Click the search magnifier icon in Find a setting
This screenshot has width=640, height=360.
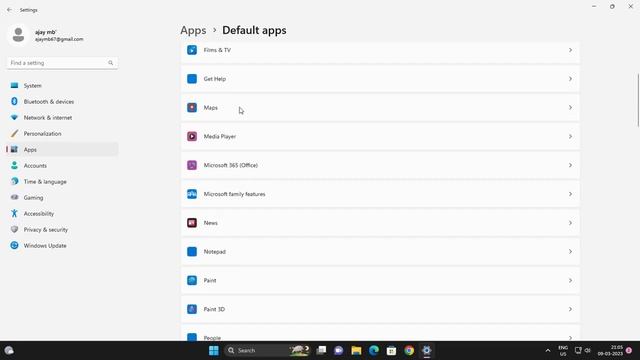[x=111, y=63]
